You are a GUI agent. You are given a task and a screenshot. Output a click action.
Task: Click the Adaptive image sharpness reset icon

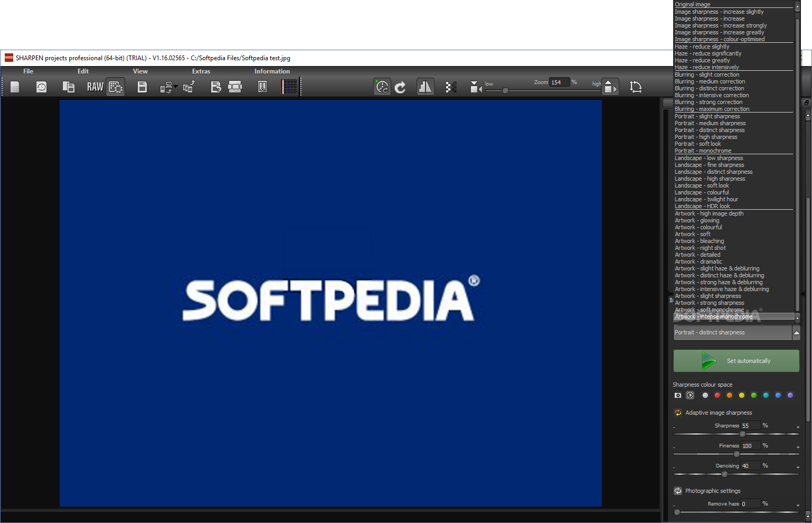[x=678, y=413]
